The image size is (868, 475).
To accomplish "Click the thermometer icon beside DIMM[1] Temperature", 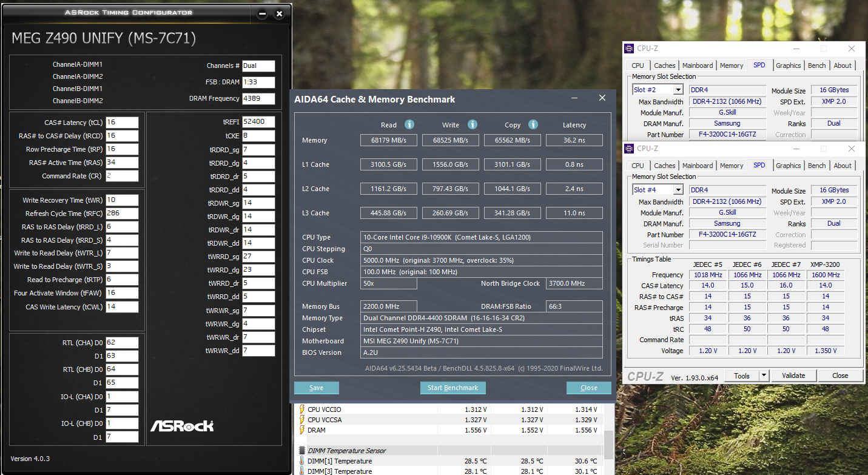I will 302,461.
